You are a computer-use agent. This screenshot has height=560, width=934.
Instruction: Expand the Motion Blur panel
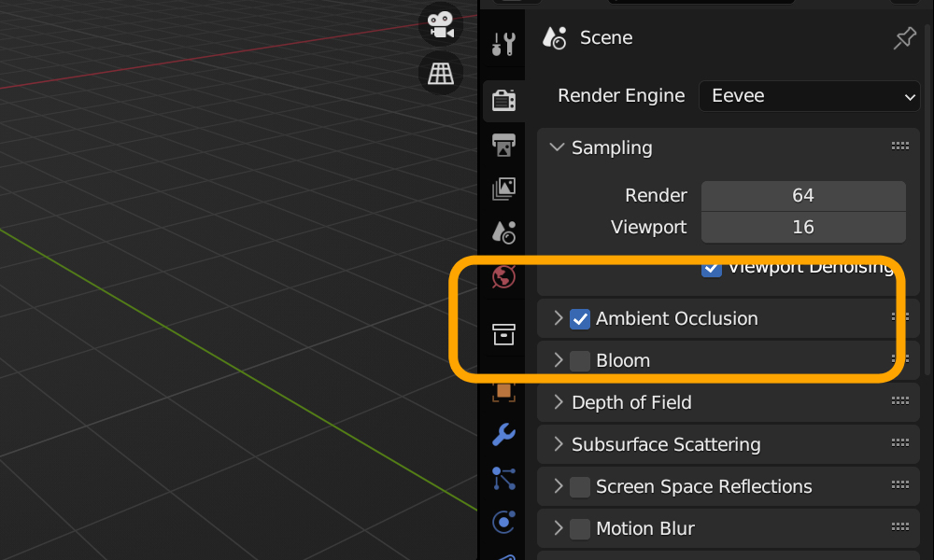[559, 528]
